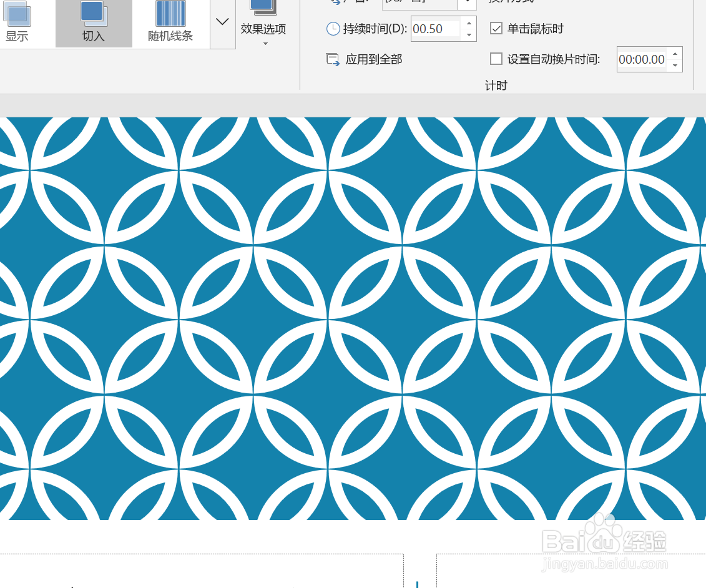This screenshot has width=706, height=588.
Task: Decrease the auto-advance time value
Action: click(675, 66)
